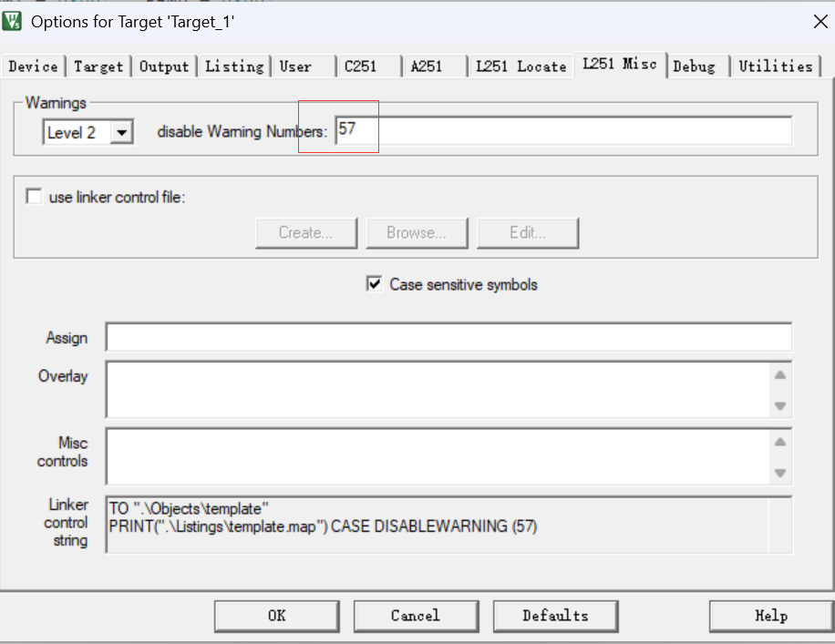
Task: Open the C251 compiler tab
Action: [x=369, y=66]
